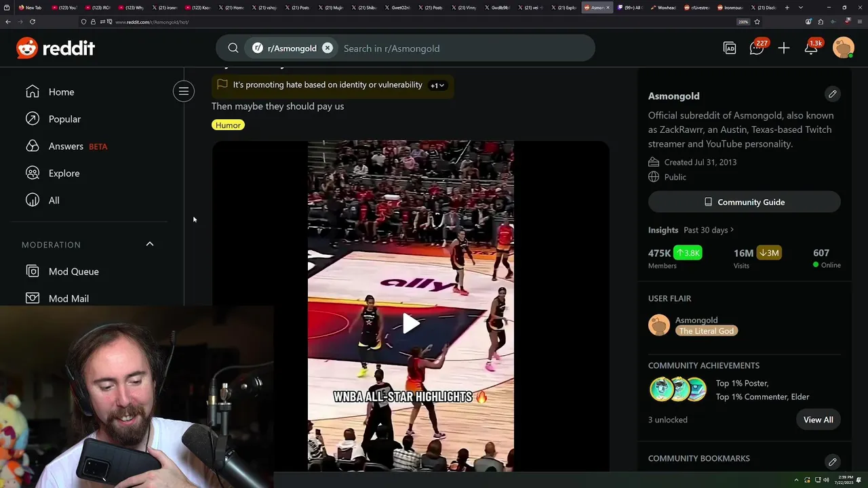Show hidden system tray icons
The height and width of the screenshot is (488, 868).
(797, 480)
